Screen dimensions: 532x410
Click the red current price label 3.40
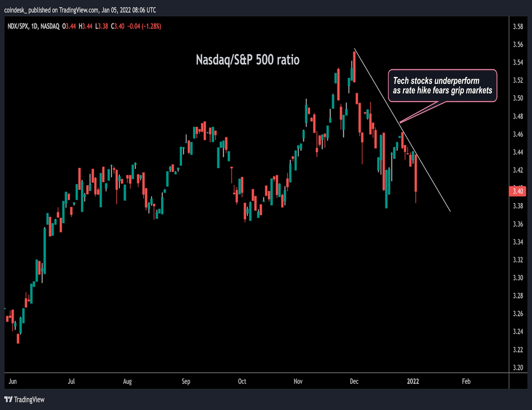518,191
